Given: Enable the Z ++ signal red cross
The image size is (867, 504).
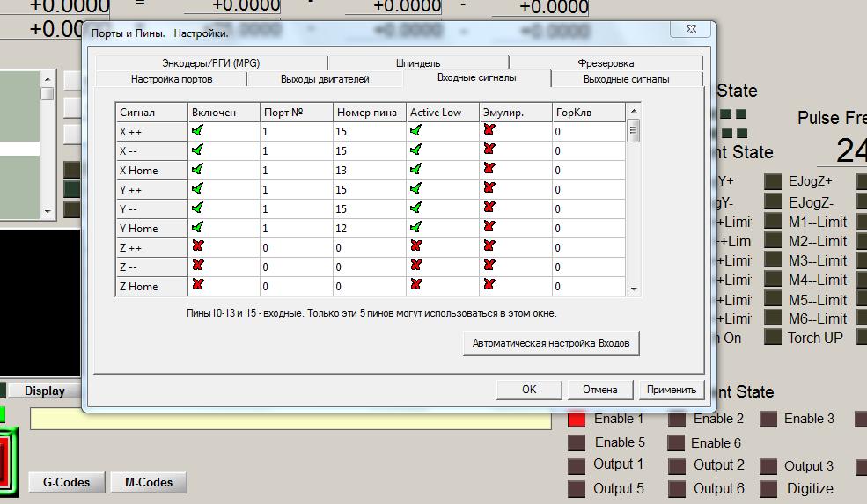Looking at the screenshot, I should (x=197, y=245).
